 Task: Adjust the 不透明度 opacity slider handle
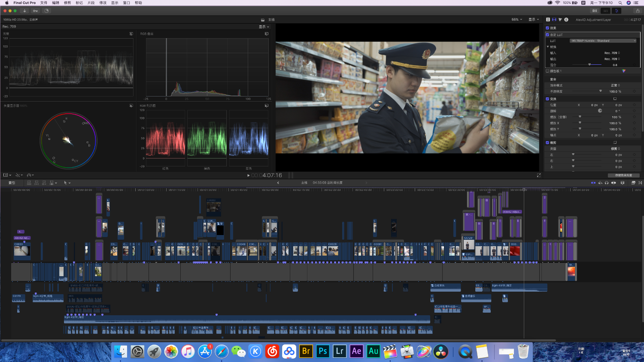tap(600, 91)
